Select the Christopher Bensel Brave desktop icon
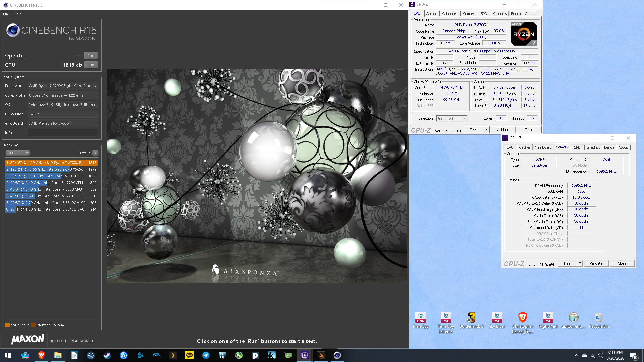Viewport: 644px width, 362px height. click(522, 322)
